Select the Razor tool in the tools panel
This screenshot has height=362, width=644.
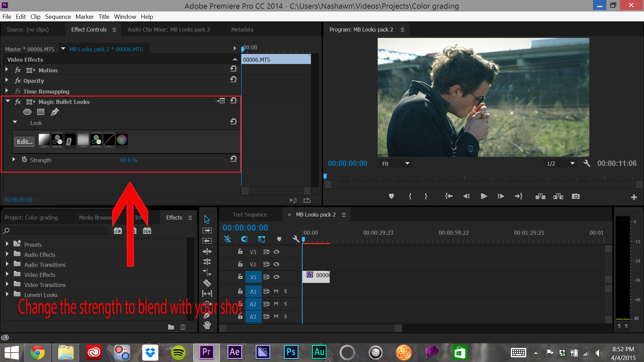tap(207, 283)
